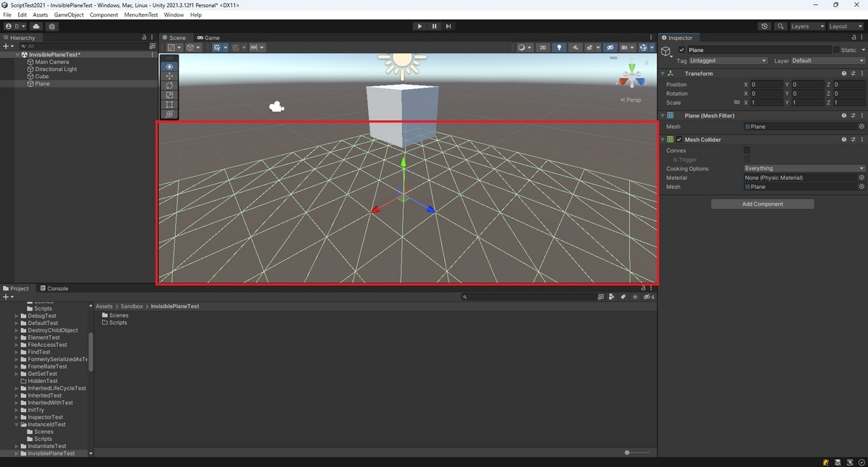Select the Move tool in the Scene overlay
Image resolution: width=868 pixels, height=467 pixels.
point(169,76)
